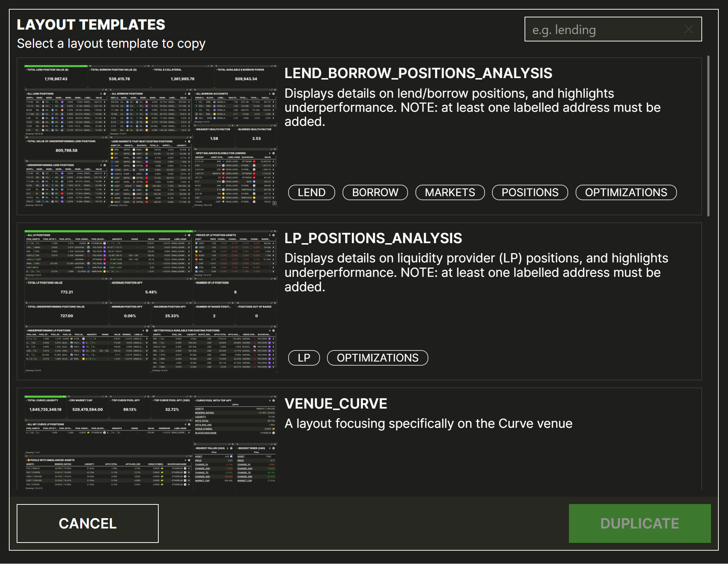Select the POSITIONS tag pill

click(x=529, y=192)
